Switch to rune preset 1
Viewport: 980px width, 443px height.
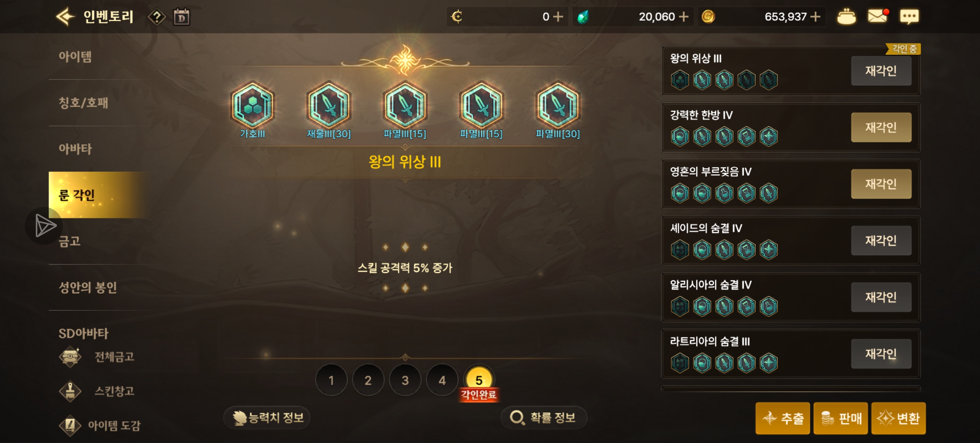coord(331,380)
